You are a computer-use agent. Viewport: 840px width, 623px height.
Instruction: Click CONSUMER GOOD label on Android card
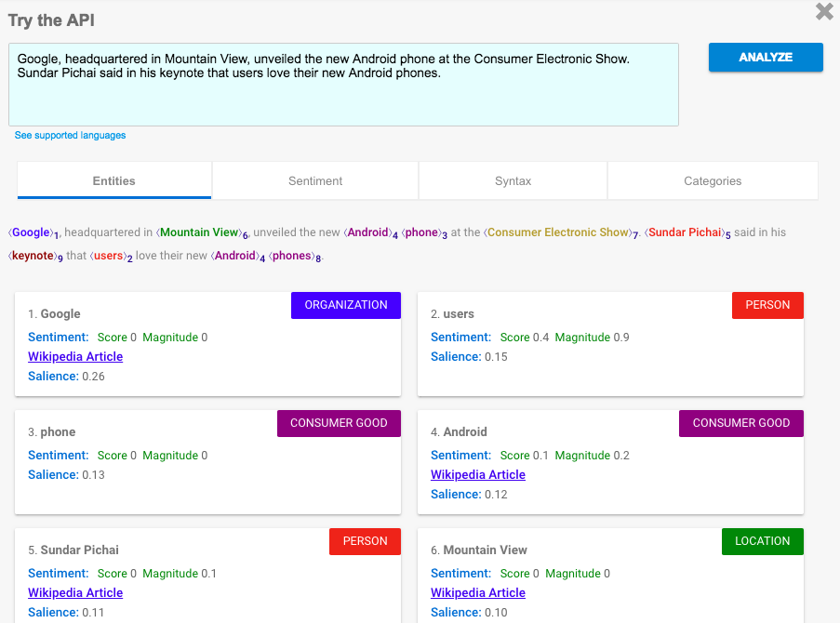740,423
